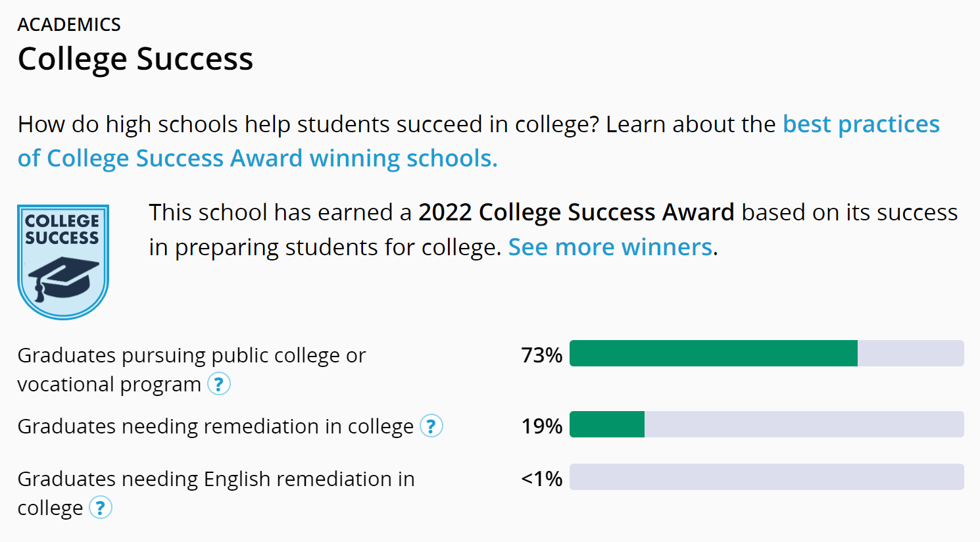The height and width of the screenshot is (542, 980).
Task: Click the College Success heading
Action: [x=135, y=59]
